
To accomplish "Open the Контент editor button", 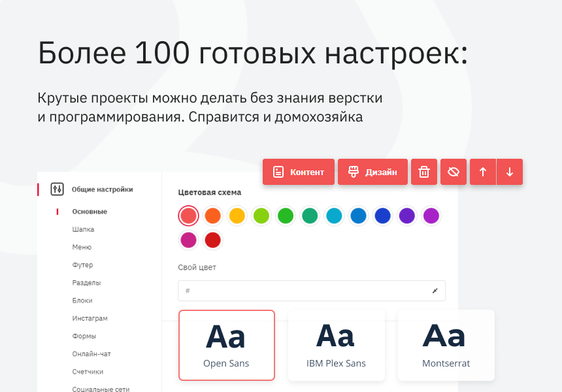I will coord(299,172).
